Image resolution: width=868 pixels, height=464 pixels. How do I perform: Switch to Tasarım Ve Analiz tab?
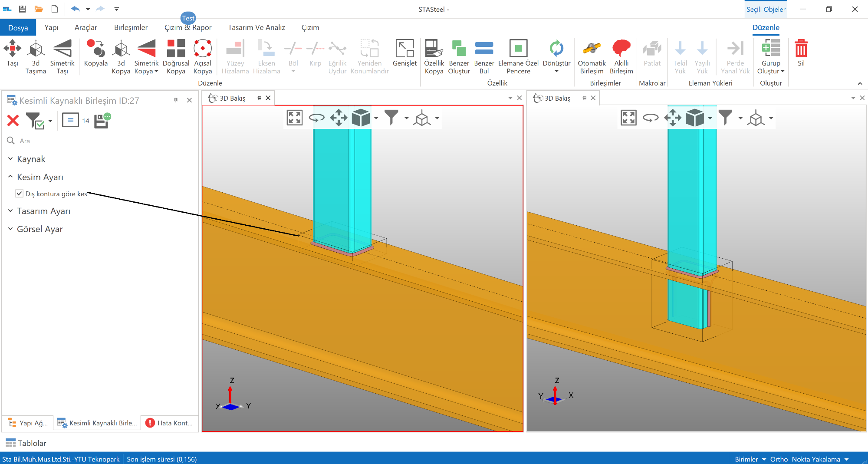[256, 27]
